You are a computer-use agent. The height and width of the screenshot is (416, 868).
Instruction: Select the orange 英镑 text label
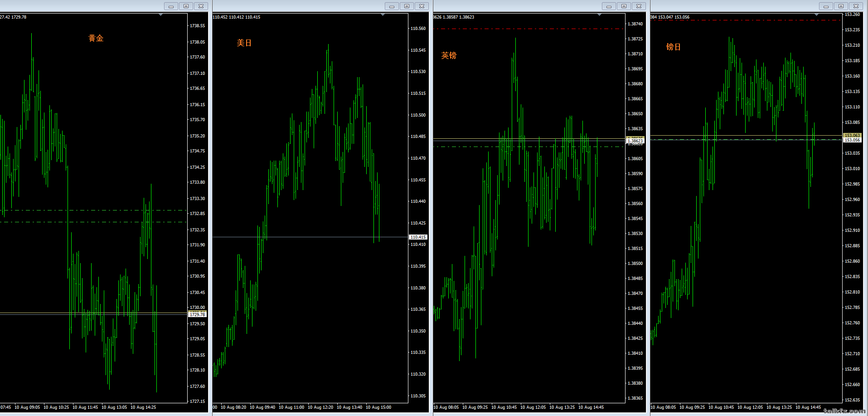[449, 55]
